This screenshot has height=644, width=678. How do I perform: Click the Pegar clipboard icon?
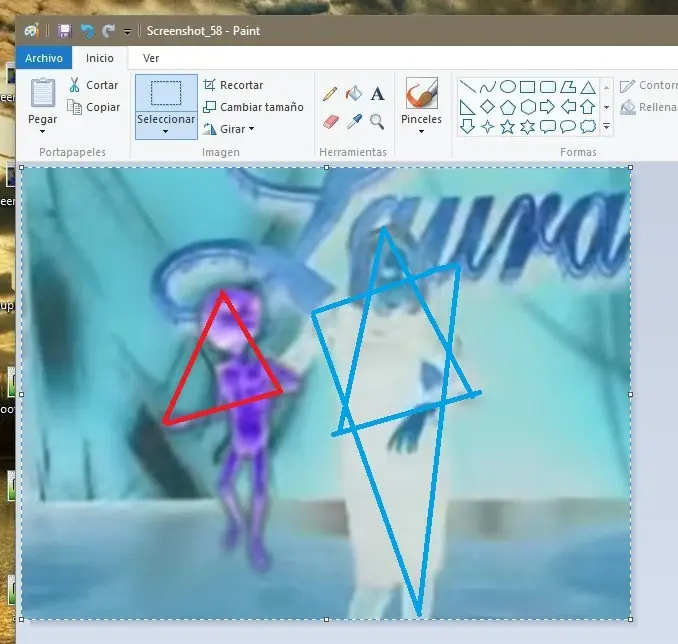click(x=43, y=93)
